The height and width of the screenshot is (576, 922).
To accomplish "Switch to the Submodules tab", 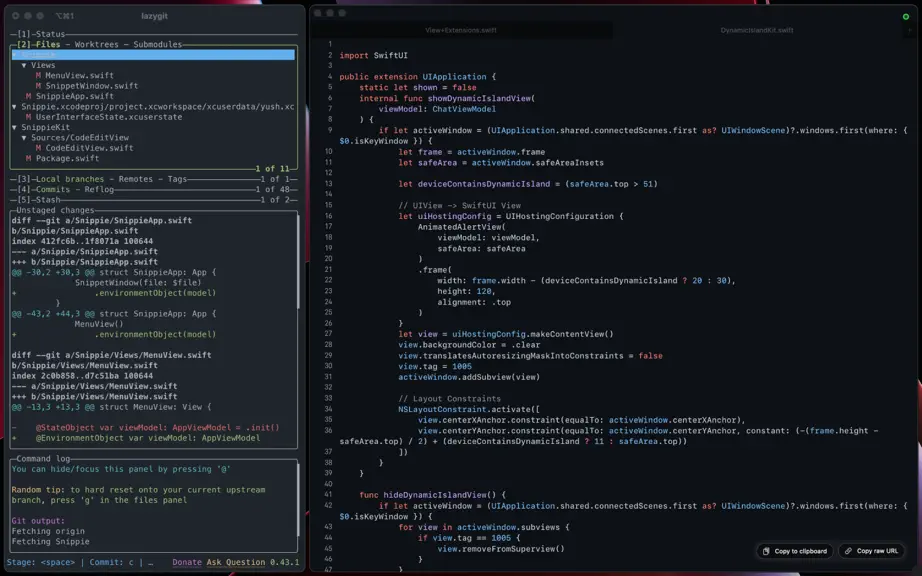I will pos(158,45).
